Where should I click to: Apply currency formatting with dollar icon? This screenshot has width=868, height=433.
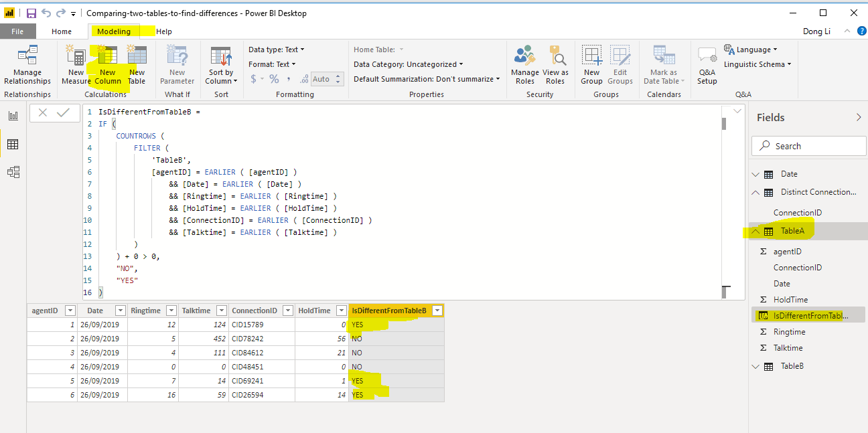click(x=254, y=78)
